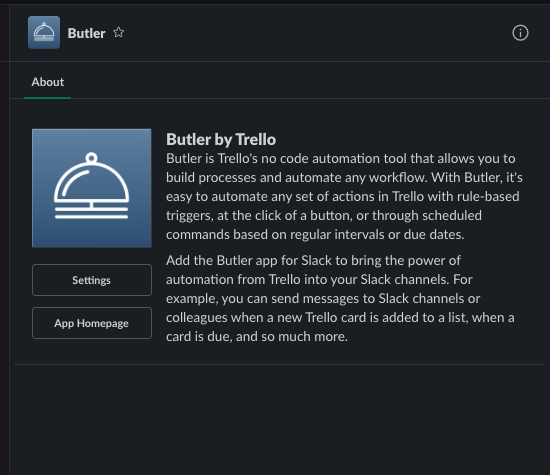Open the App Homepage
The image size is (550, 475).
pos(92,323)
